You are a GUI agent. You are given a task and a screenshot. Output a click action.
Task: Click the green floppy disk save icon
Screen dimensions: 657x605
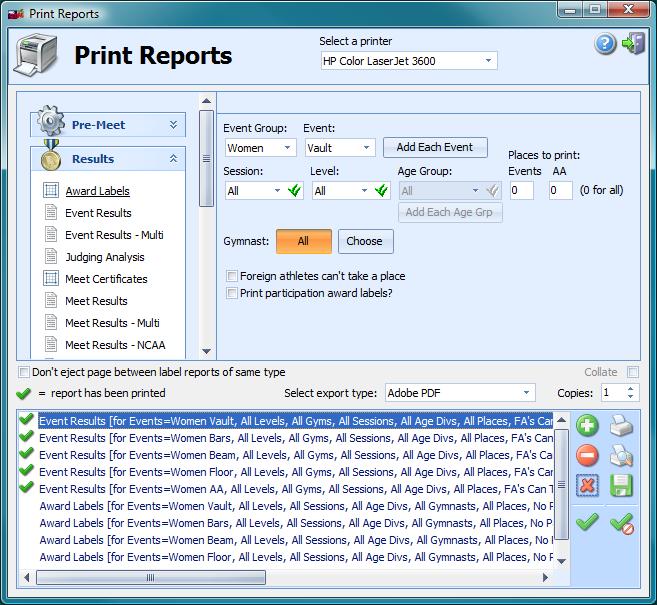pyautogui.click(x=621, y=487)
